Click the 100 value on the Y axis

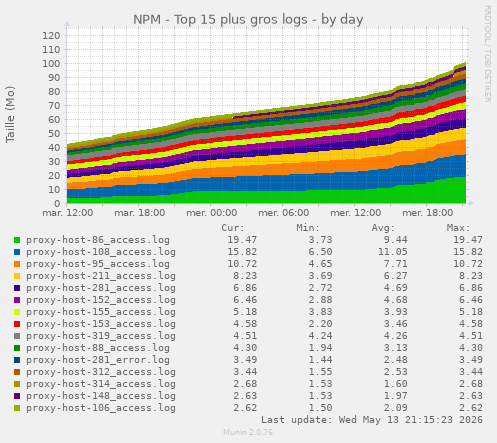point(51,64)
